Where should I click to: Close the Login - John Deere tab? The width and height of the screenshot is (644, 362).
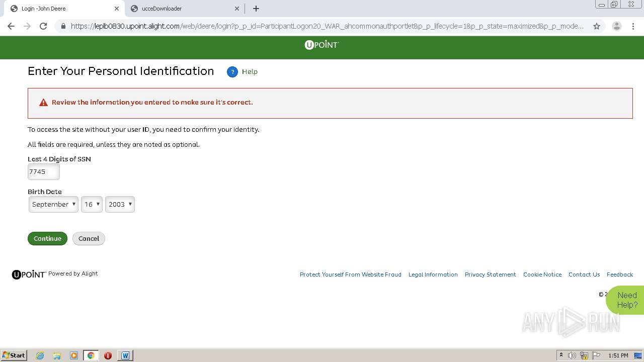point(117,9)
